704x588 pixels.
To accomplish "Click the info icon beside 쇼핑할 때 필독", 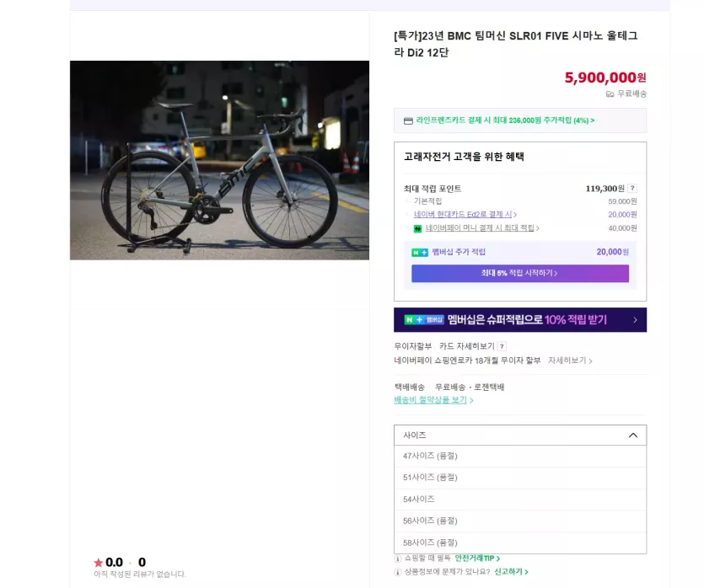I will (x=397, y=559).
